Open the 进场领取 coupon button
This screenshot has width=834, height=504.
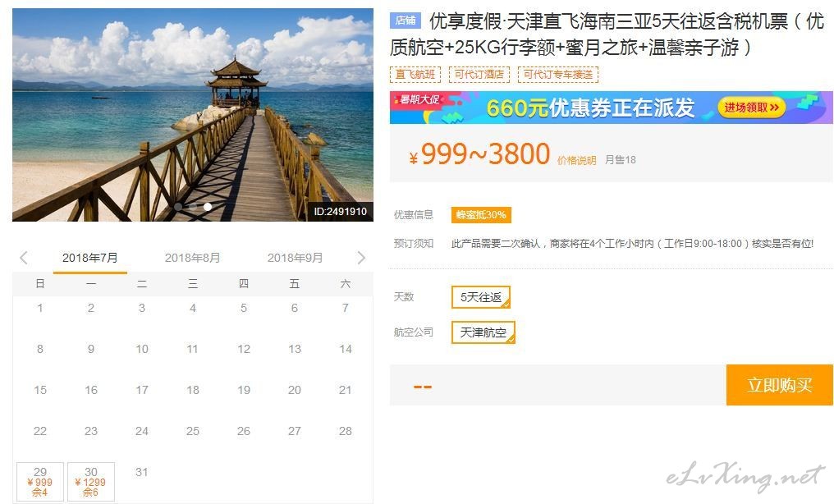pyautogui.click(x=752, y=108)
